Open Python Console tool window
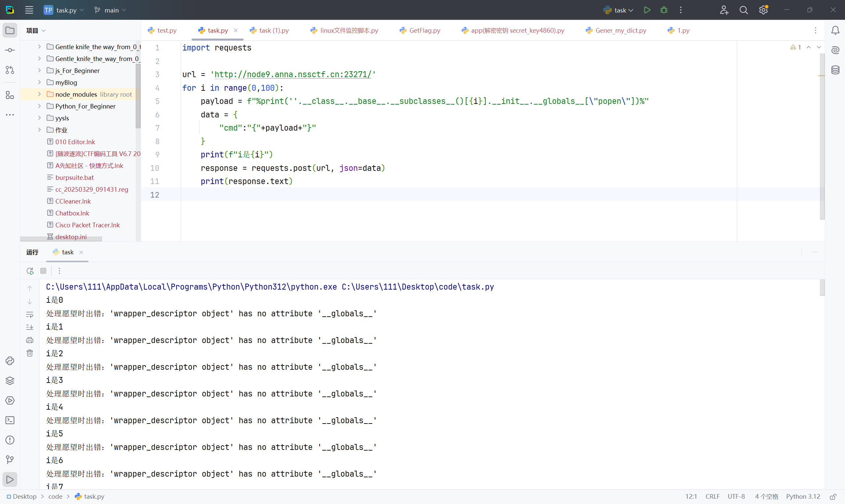845x504 pixels. coord(10,361)
